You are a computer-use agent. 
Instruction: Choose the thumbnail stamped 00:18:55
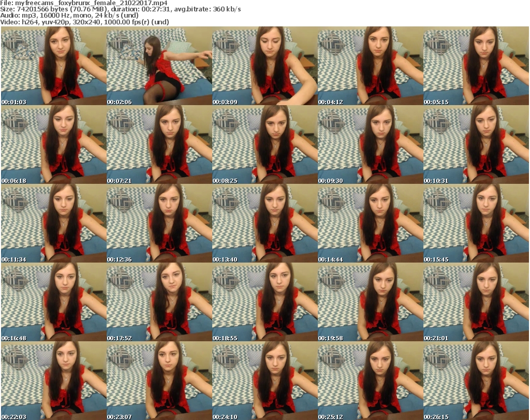coord(265,302)
